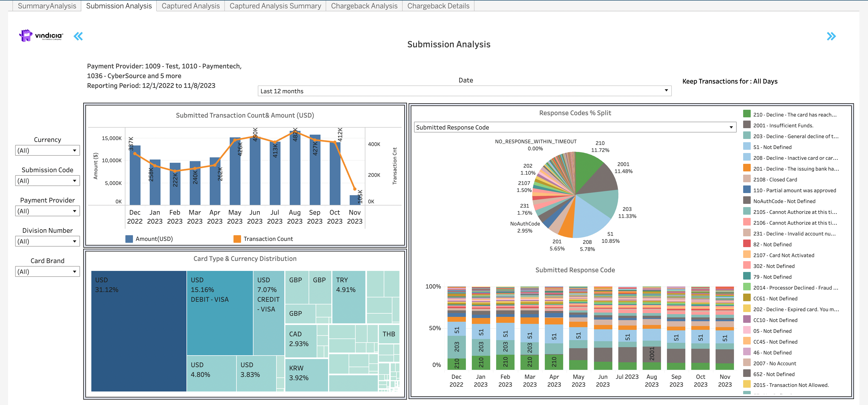The image size is (868, 405).
Task: Open the Division Number filter dropdown
Action: 47,241
